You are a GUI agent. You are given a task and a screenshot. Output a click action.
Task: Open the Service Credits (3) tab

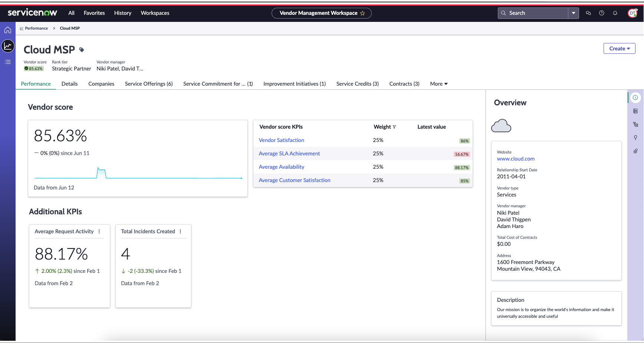[x=358, y=84]
